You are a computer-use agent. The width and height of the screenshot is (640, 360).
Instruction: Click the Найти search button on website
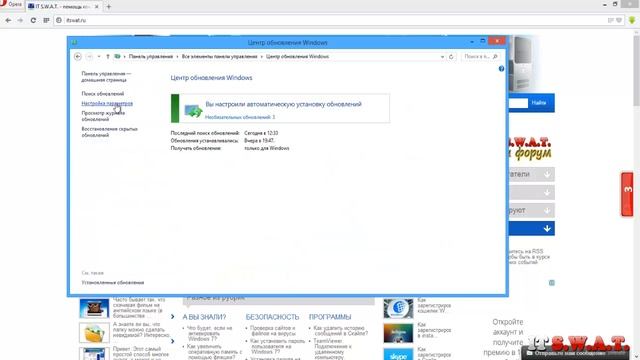[x=538, y=103]
